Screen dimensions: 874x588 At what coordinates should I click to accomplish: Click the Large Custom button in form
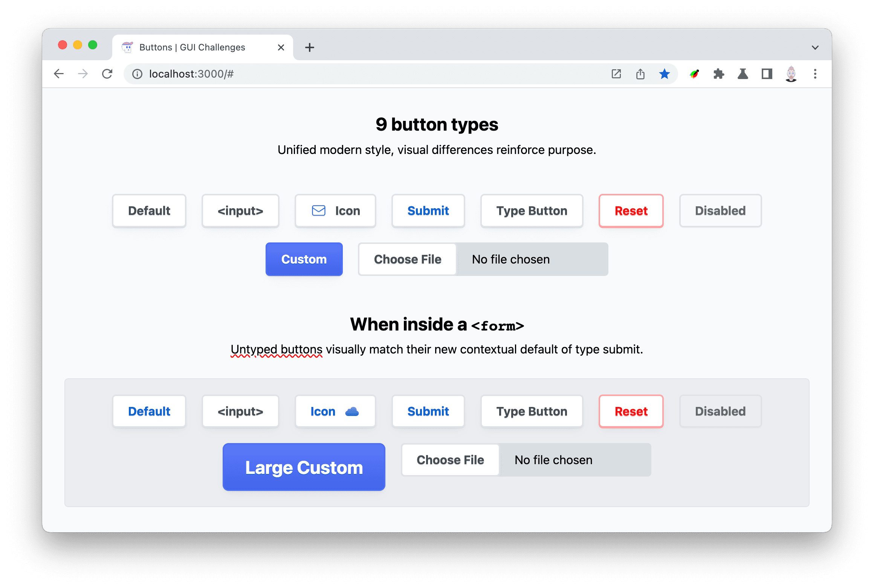(303, 467)
